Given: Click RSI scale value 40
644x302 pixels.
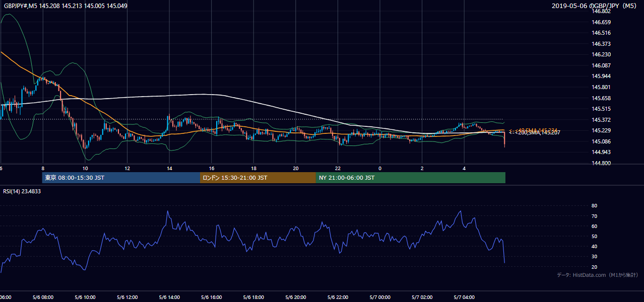Looking at the screenshot, I should 594,246.
